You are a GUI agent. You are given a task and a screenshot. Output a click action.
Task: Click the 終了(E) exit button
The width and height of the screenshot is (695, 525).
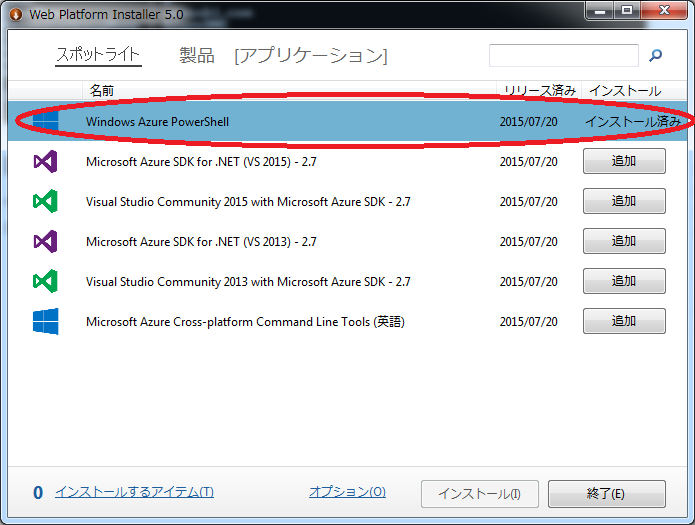point(606,494)
